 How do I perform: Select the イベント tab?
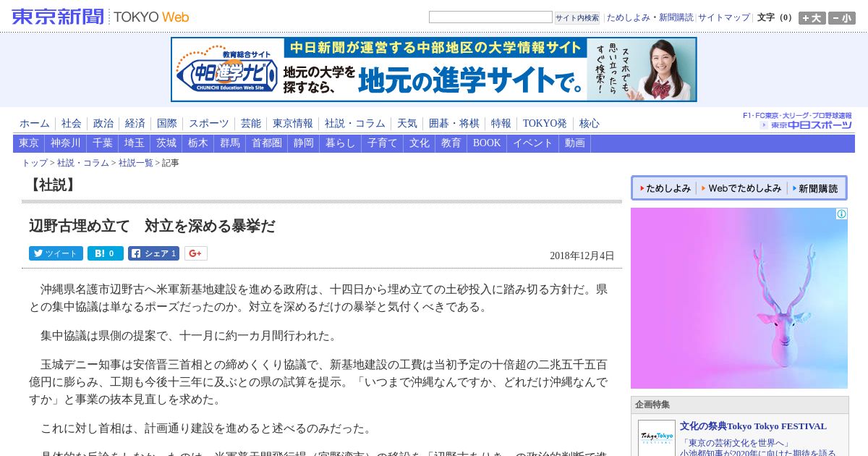pos(533,143)
